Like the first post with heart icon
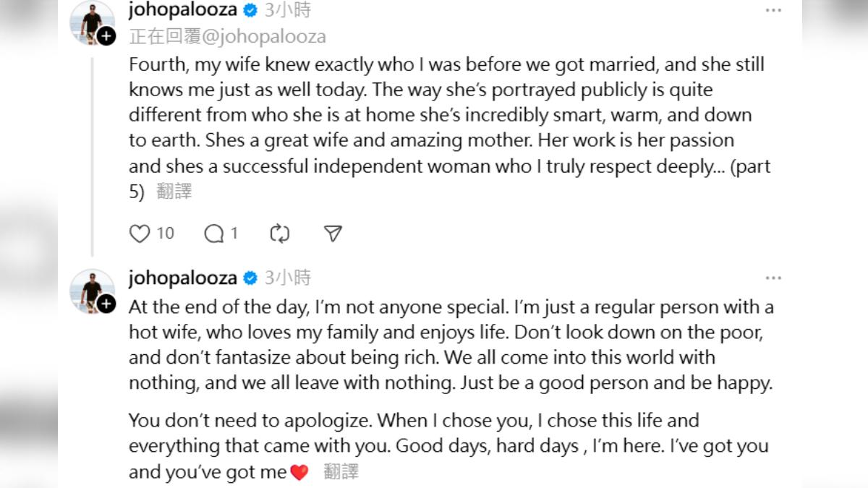 coord(139,234)
